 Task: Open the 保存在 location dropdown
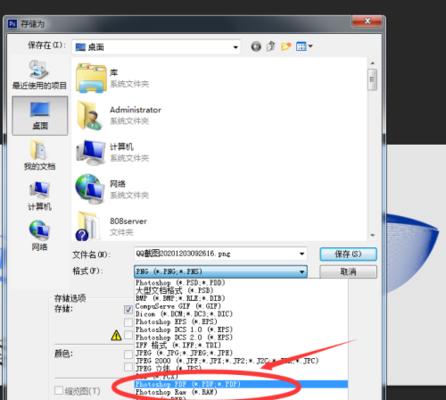156,47
